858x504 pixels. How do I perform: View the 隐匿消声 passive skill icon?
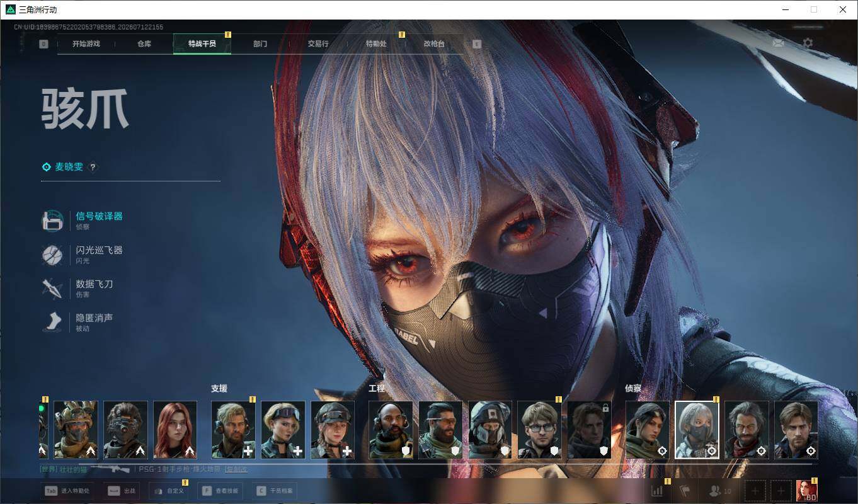(x=53, y=323)
